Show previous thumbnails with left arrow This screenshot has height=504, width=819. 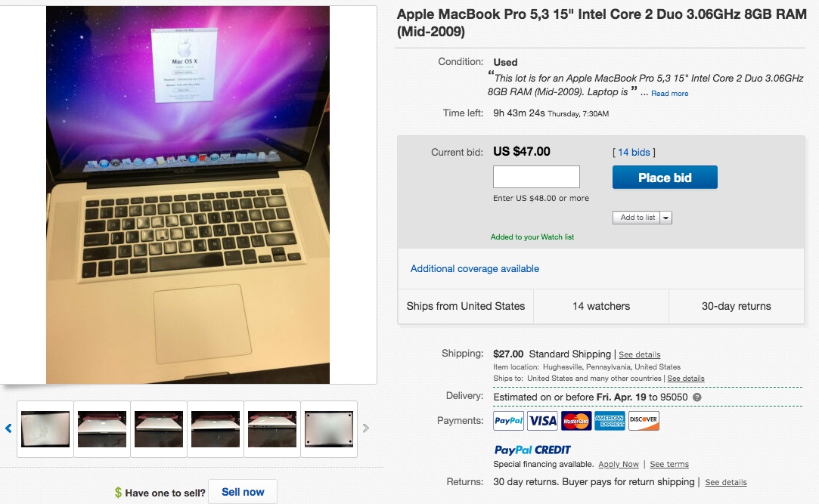8,428
